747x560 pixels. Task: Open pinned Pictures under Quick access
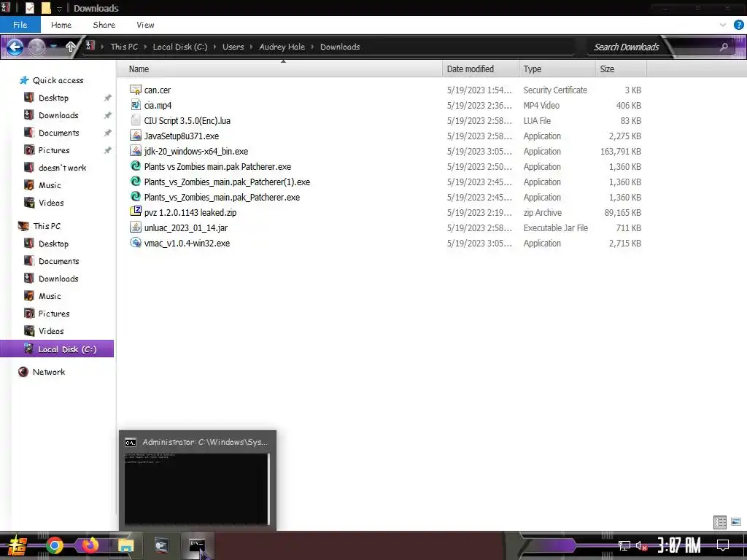pyautogui.click(x=54, y=150)
